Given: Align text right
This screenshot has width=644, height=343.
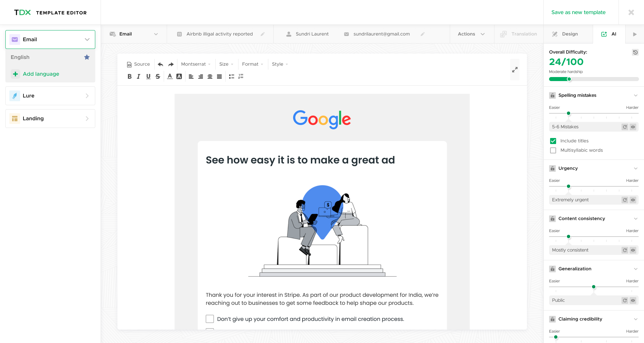Looking at the screenshot, I should pos(201,77).
